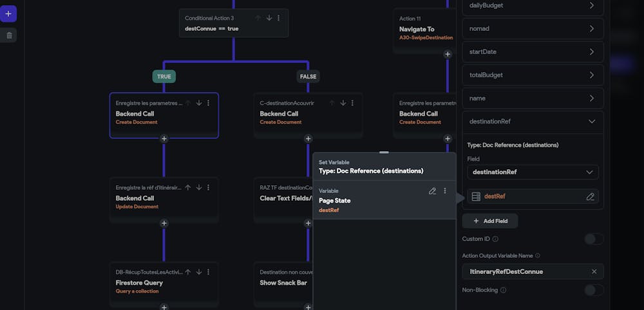Expand the name field row

click(x=533, y=98)
